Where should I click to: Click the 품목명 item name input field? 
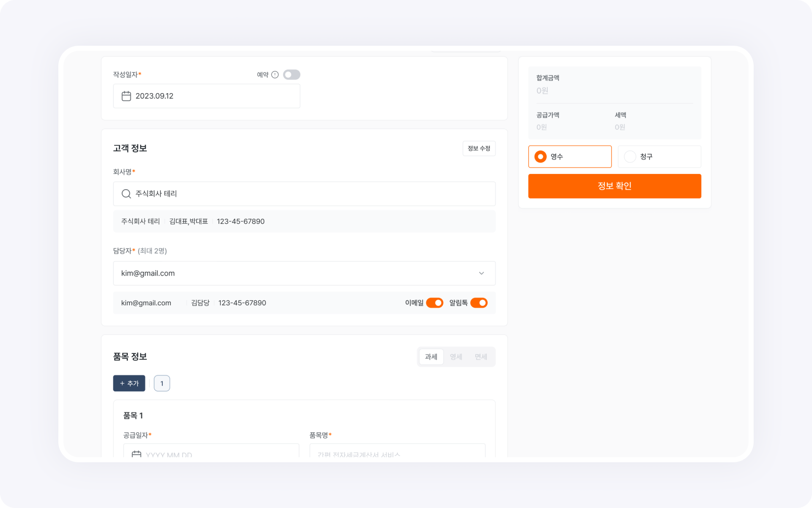397,454
